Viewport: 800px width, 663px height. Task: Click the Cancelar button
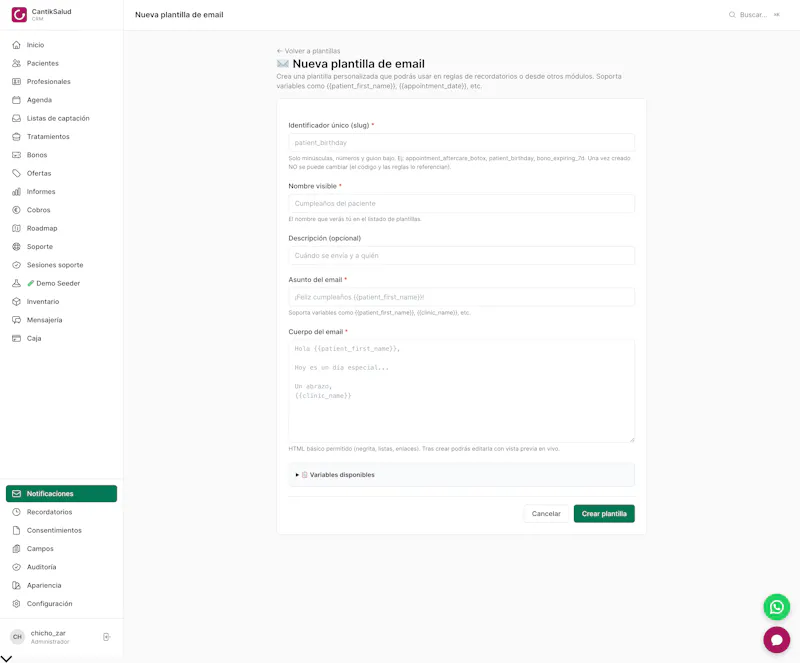pyautogui.click(x=546, y=514)
